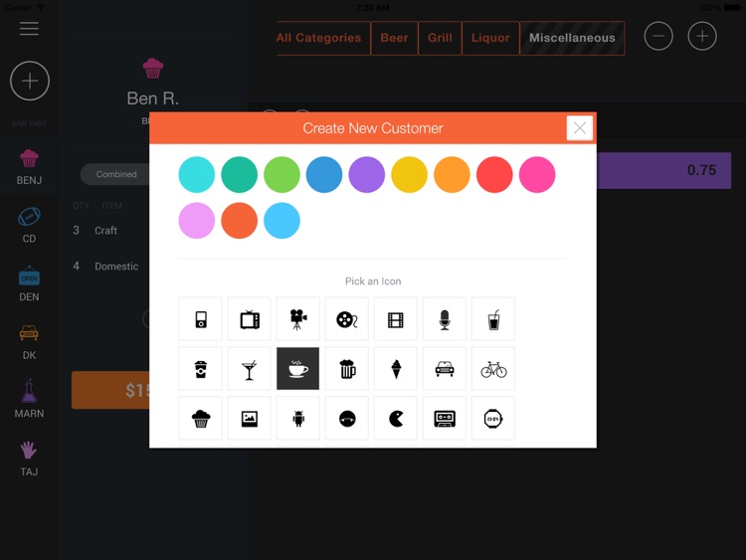Screen dimensions: 746x560
Task: Switch to the Liquor category tab
Action: coord(490,38)
